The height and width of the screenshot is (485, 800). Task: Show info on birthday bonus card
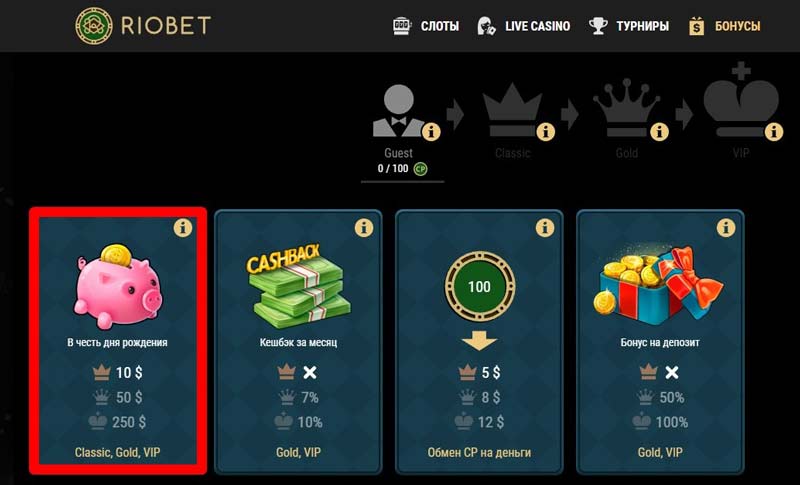tap(183, 227)
